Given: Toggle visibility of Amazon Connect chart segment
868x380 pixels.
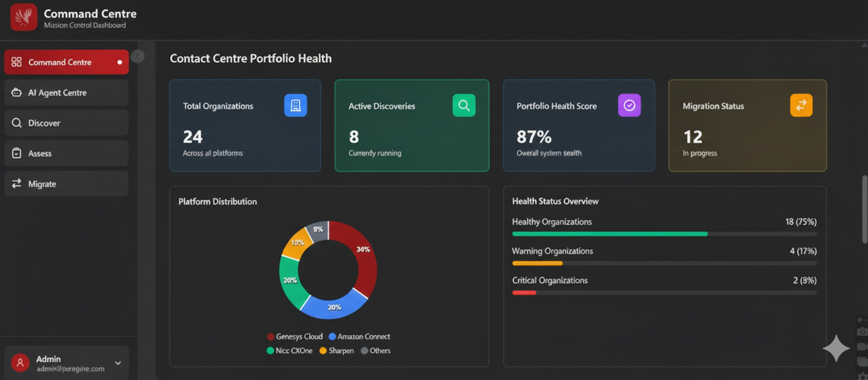Looking at the screenshot, I should click(x=359, y=336).
